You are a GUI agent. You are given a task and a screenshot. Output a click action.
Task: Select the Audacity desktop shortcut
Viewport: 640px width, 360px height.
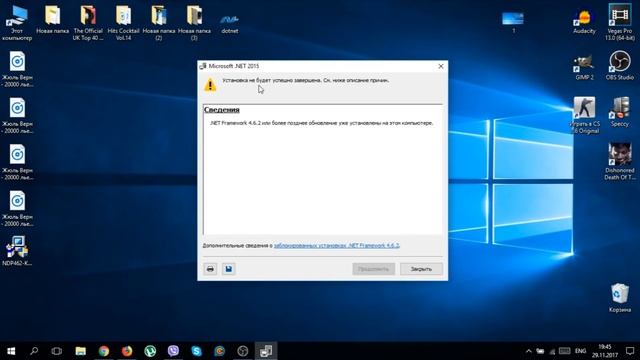pos(584,20)
